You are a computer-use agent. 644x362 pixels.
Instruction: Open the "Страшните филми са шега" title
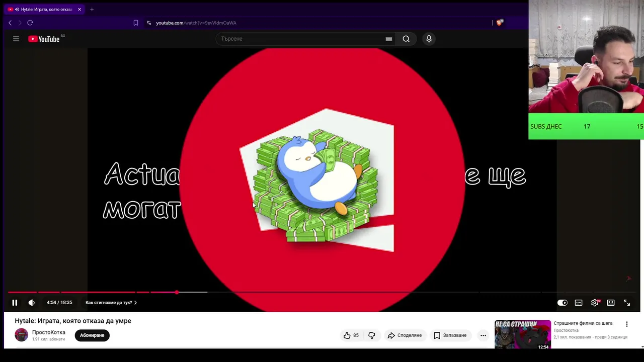(583, 323)
